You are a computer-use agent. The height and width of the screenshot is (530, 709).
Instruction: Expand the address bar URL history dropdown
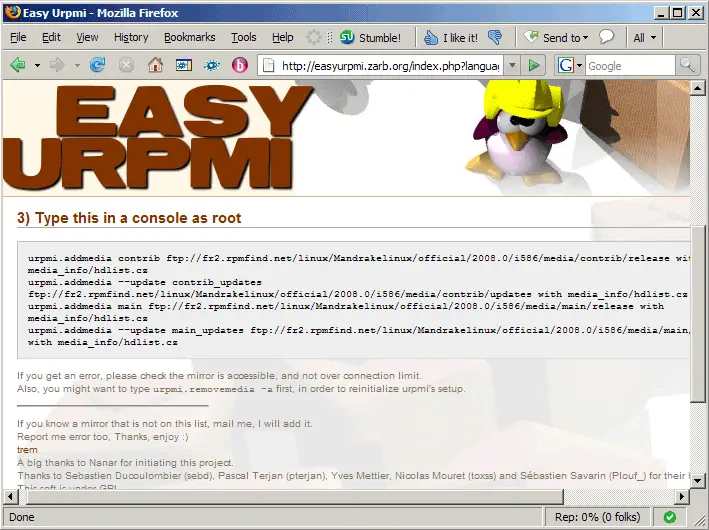(x=512, y=66)
